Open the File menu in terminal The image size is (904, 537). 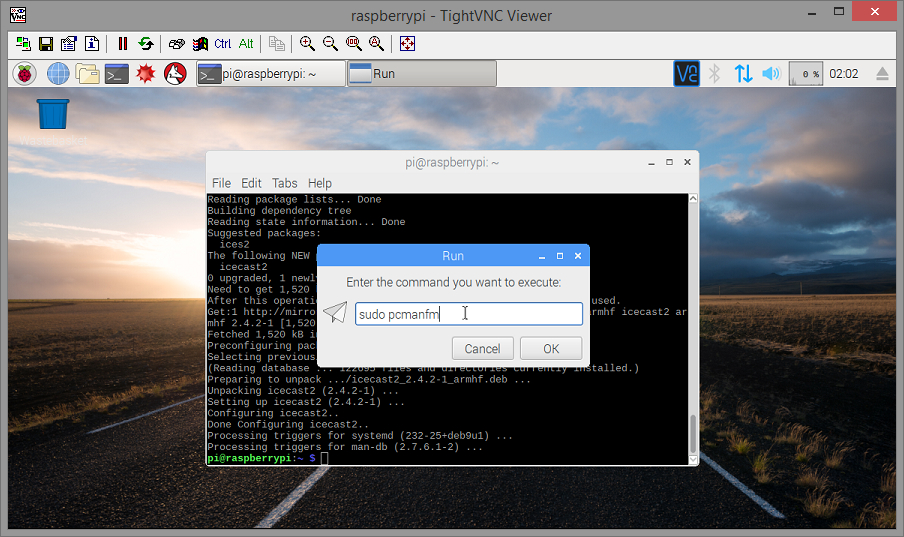pyautogui.click(x=221, y=183)
